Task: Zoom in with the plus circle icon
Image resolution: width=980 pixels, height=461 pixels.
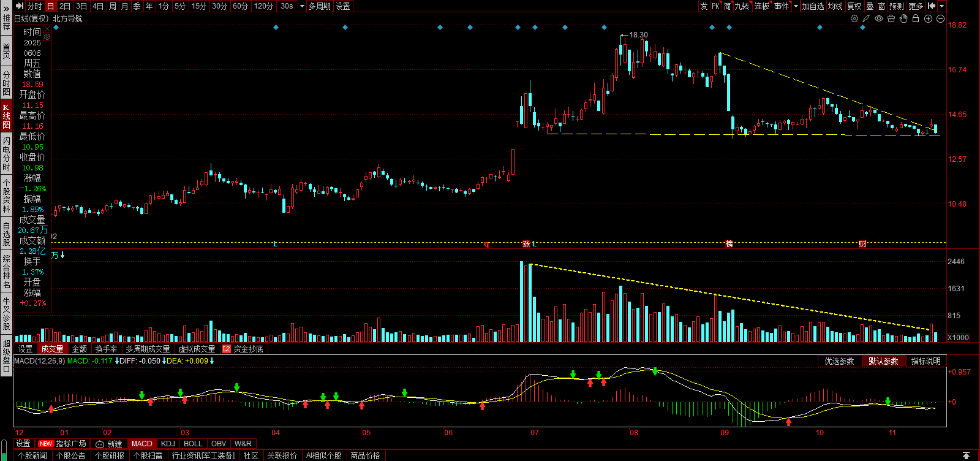Action: (928, 18)
